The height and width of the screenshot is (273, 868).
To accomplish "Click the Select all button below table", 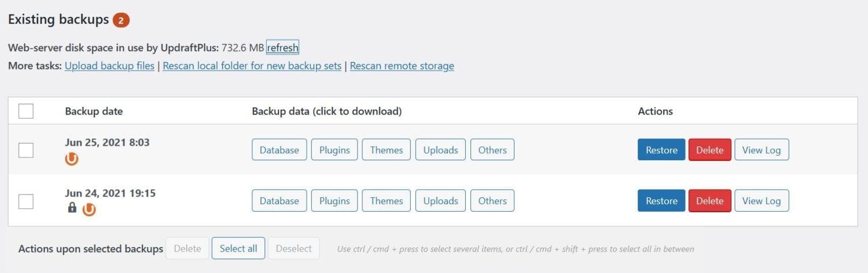I will (238, 249).
